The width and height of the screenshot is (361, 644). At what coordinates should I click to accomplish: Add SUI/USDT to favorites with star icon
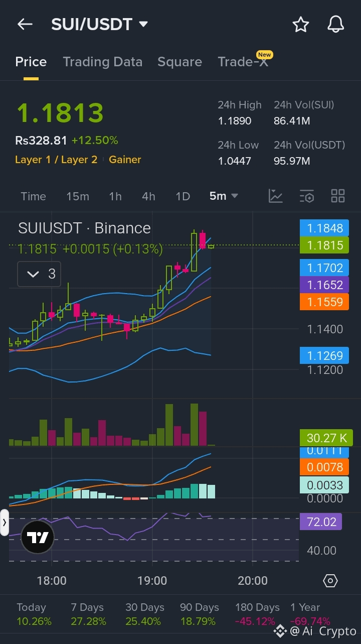[301, 24]
